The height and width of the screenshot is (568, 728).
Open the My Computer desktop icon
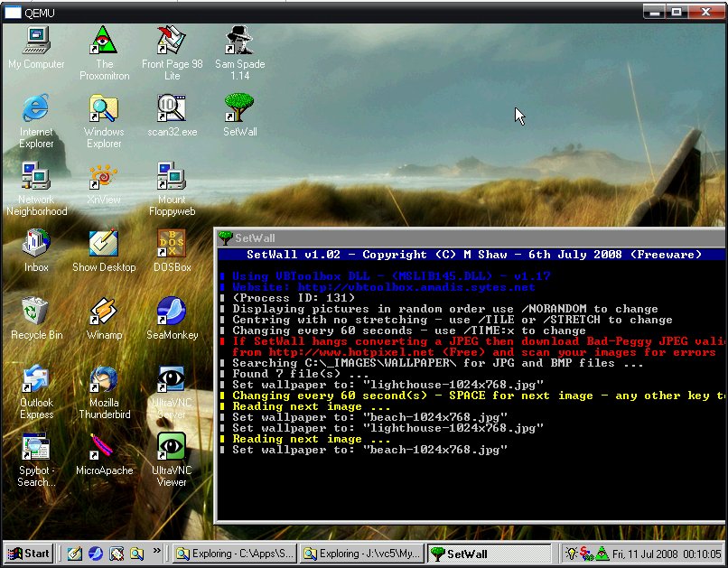tap(36, 47)
